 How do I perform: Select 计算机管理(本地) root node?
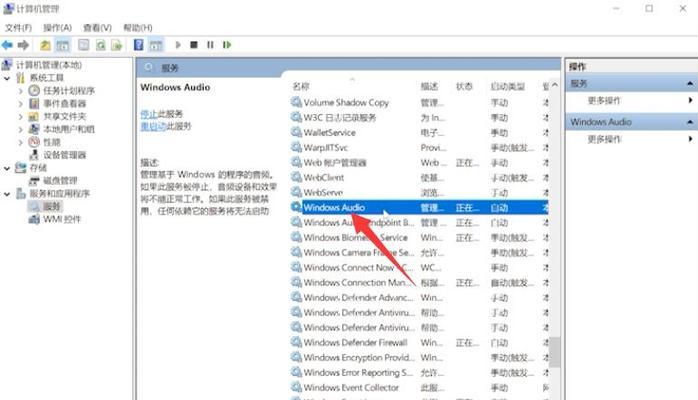(49, 65)
